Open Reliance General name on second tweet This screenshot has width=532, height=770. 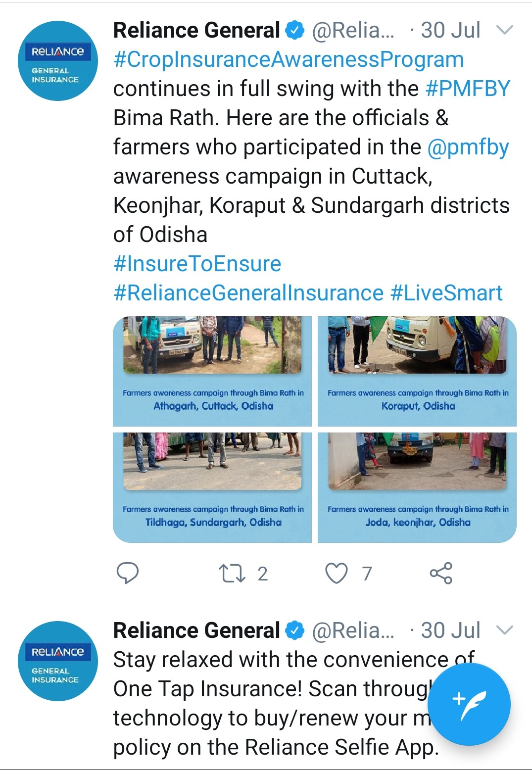click(196, 630)
